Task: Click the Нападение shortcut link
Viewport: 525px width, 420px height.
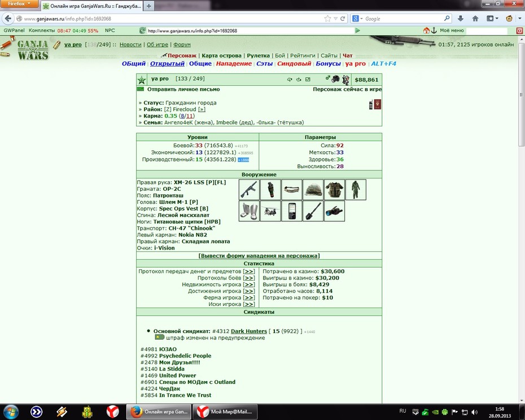Action: pos(234,64)
